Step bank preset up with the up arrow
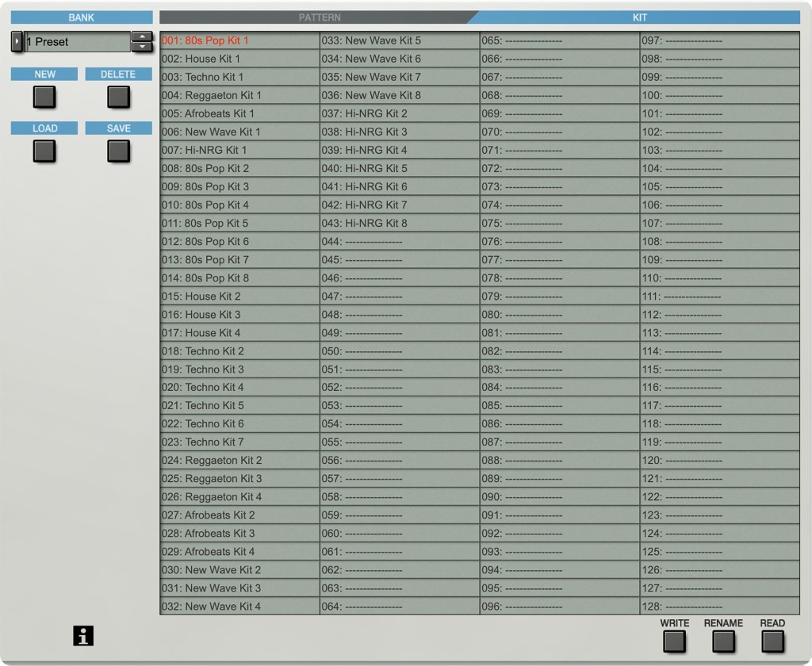The width and height of the screenshot is (812, 666). pyautogui.click(x=142, y=36)
